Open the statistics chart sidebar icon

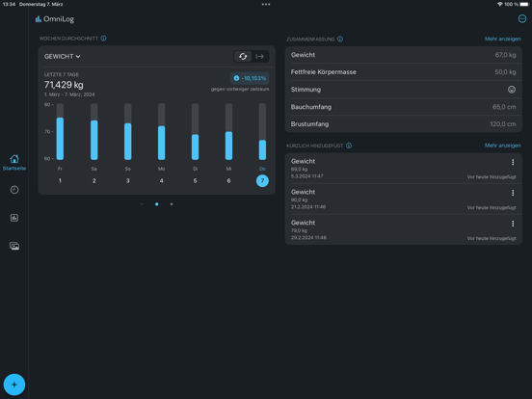click(14, 218)
